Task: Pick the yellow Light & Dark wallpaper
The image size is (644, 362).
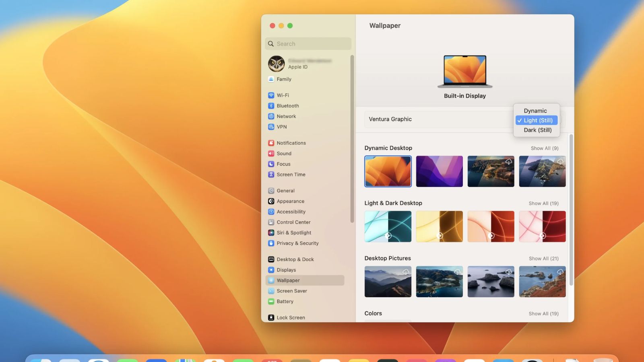Action: 440,226
